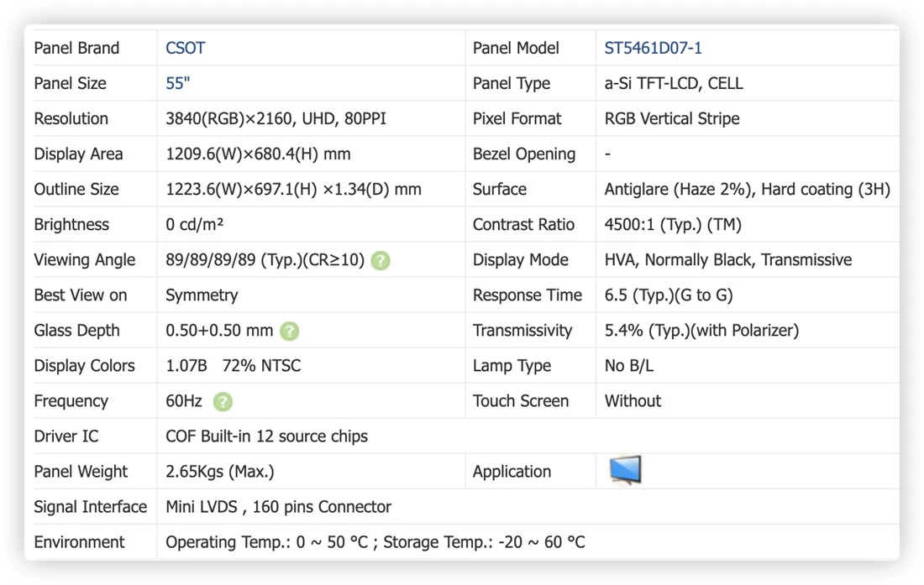The image size is (924, 585).
Task: Open the CSOT panel brand link
Action: click(x=185, y=48)
